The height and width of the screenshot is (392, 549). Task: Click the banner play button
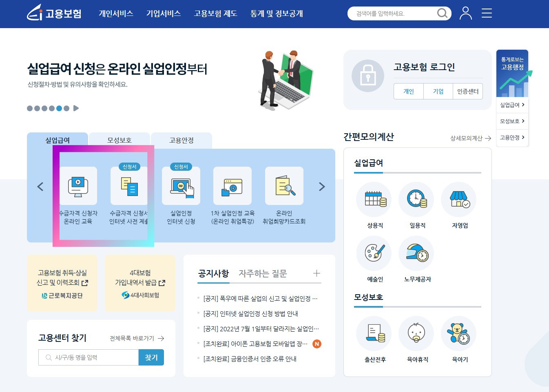click(x=76, y=108)
